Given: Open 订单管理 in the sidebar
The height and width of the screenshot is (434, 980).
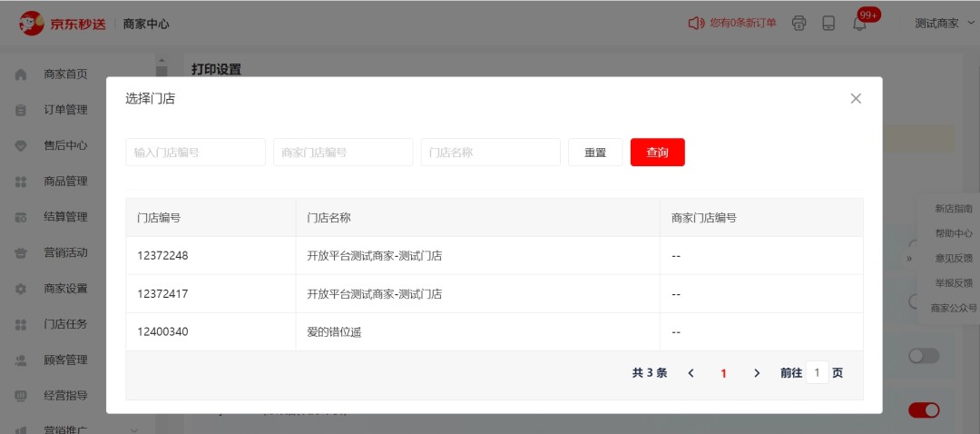Looking at the screenshot, I should click(65, 110).
